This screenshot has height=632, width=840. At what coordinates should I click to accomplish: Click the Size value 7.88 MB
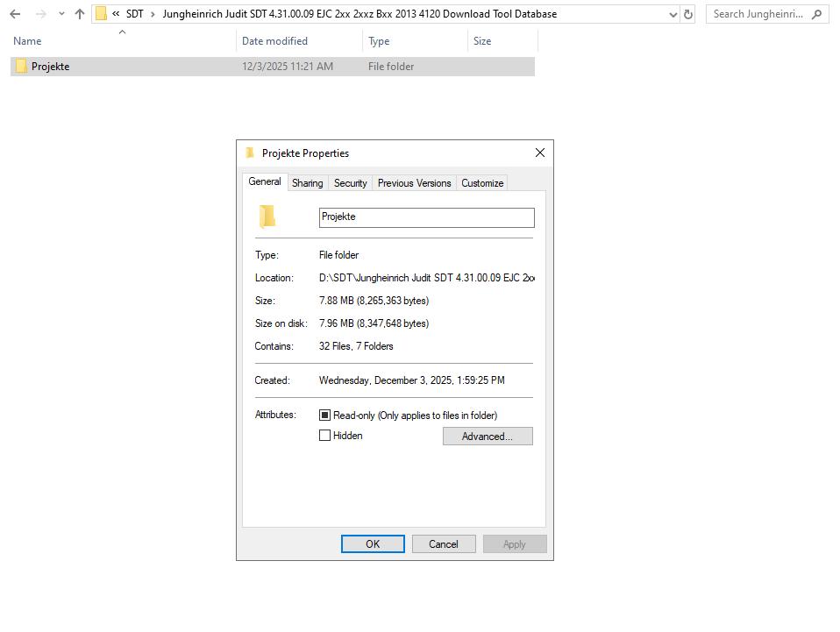(x=374, y=301)
